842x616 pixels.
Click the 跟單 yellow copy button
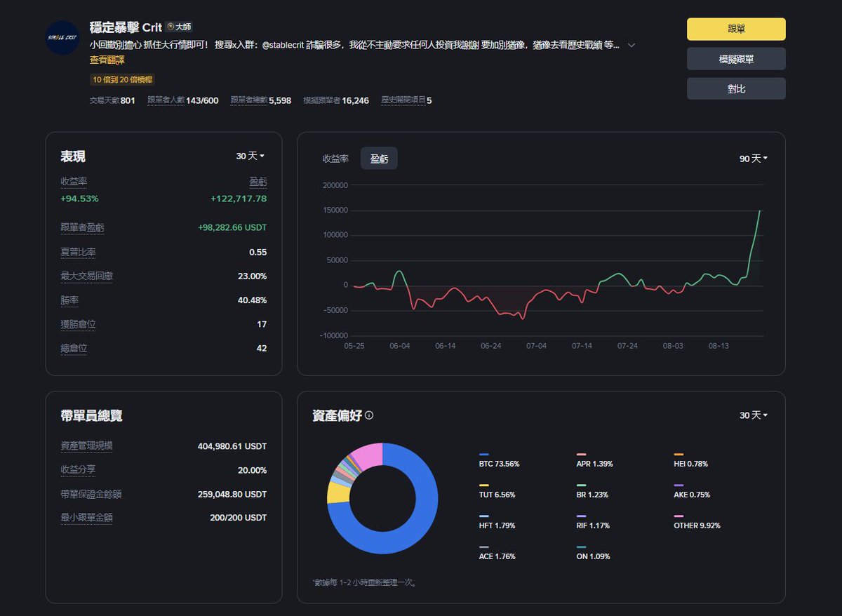click(x=736, y=29)
